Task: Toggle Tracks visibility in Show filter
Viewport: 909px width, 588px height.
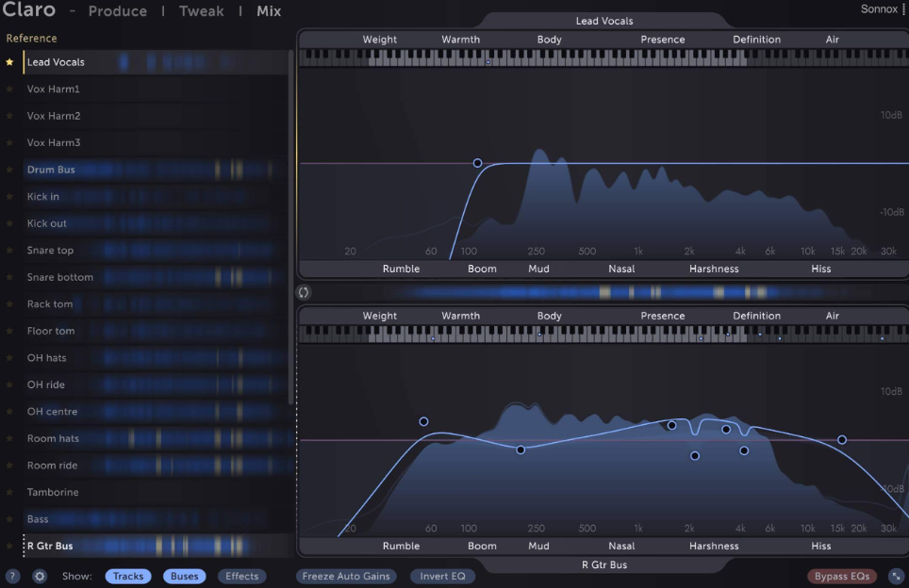Action: click(128, 577)
